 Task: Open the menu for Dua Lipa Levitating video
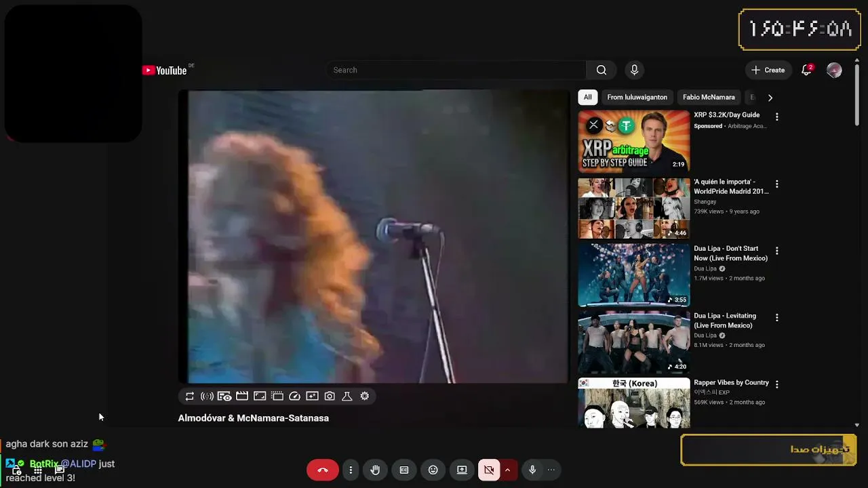tap(777, 317)
